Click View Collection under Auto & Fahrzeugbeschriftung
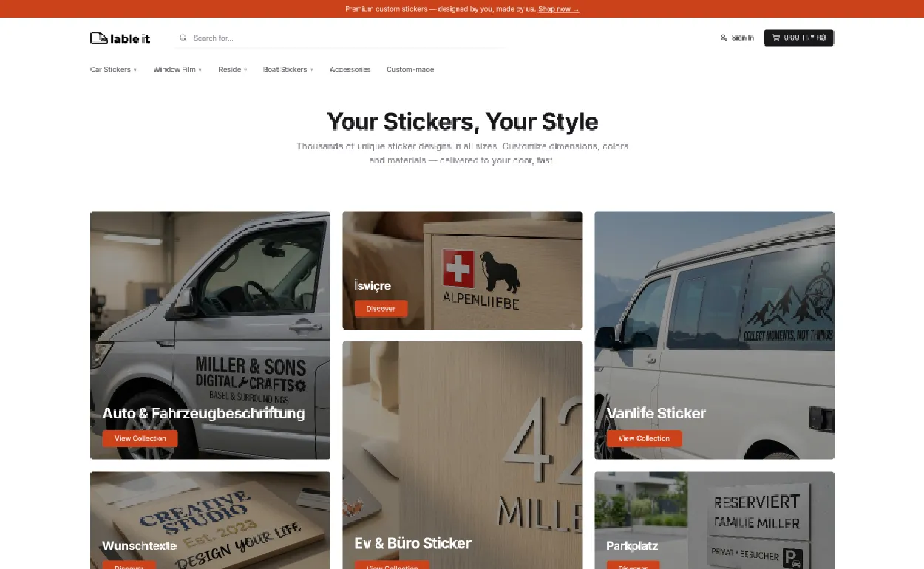The width and height of the screenshot is (924, 569). click(140, 439)
